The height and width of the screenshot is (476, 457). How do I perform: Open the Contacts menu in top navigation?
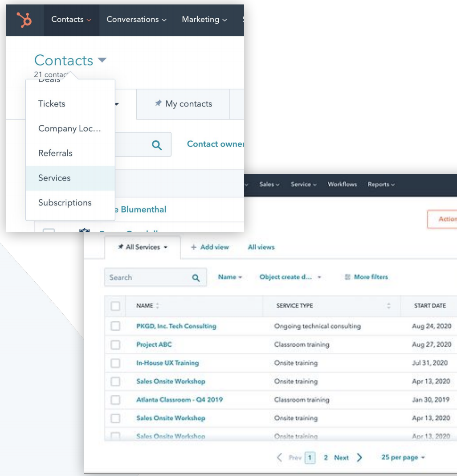tap(71, 20)
